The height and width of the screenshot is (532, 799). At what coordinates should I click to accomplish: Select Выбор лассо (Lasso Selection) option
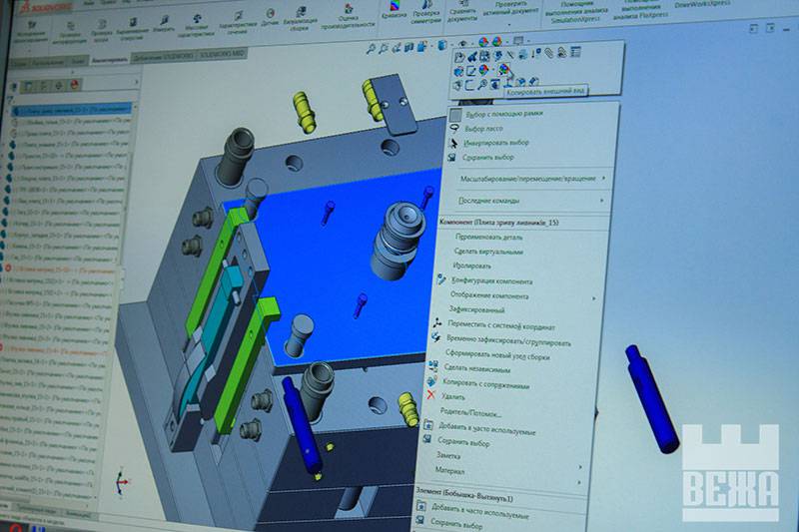tap(482, 129)
